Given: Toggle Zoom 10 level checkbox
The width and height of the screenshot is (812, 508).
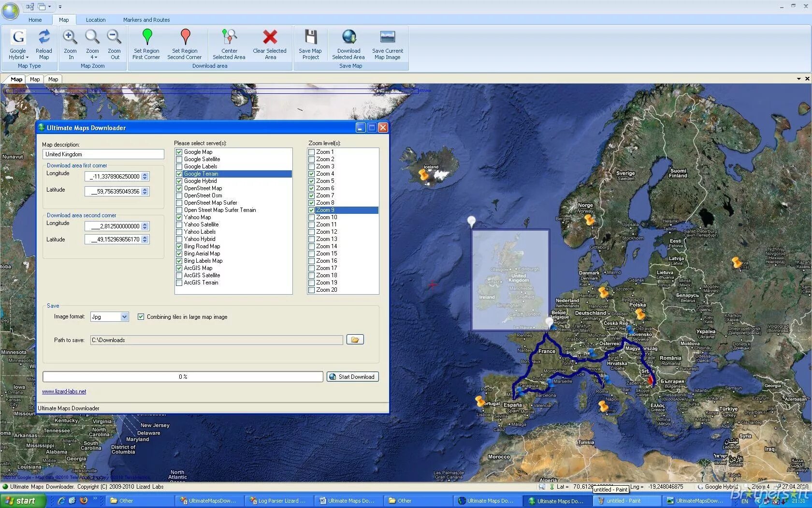Looking at the screenshot, I should tap(312, 217).
